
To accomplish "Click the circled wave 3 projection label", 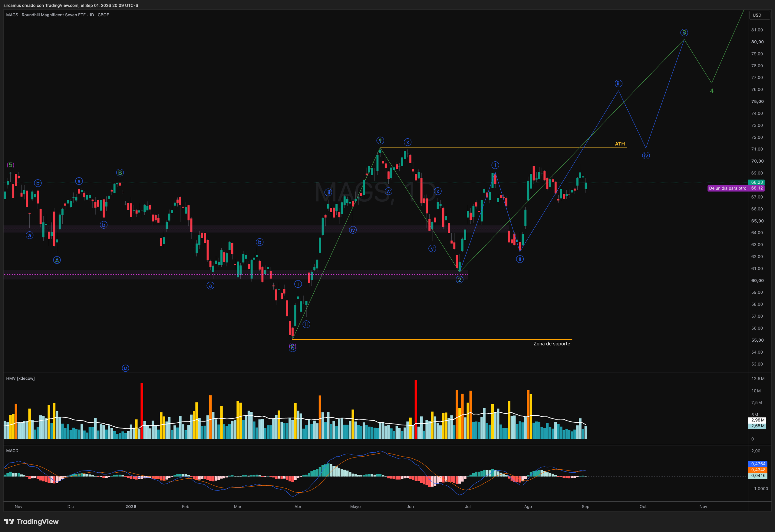I will 684,32.
